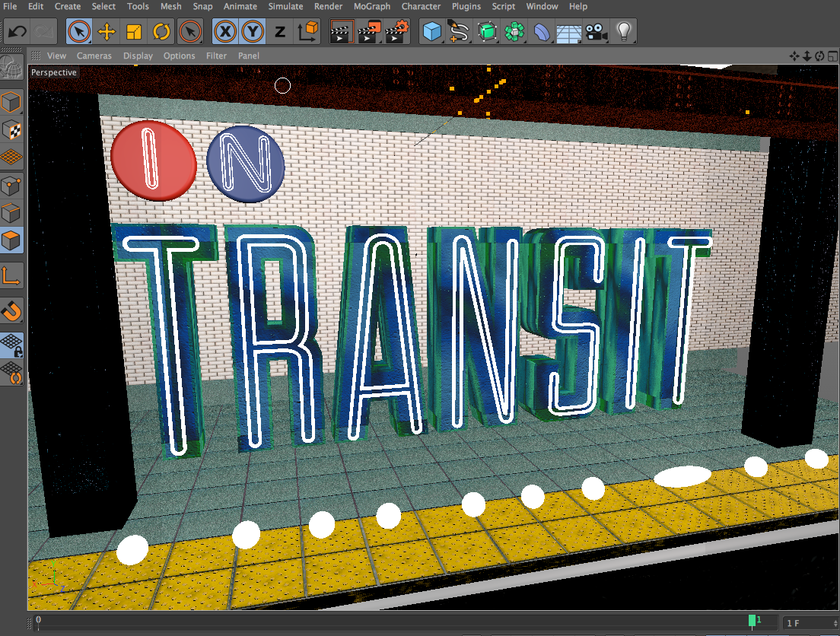This screenshot has width=840, height=636.
Task: Click the viewport menu grip icon
Action: [x=36, y=56]
